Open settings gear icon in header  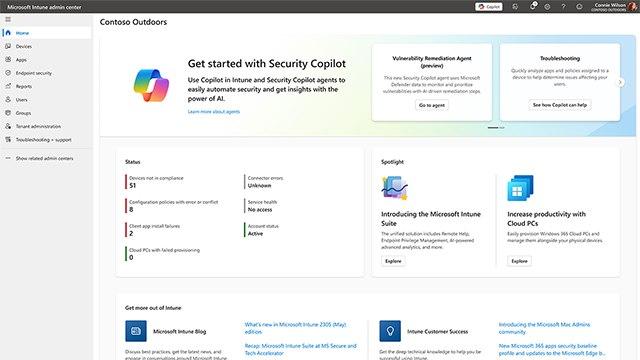[x=547, y=7]
